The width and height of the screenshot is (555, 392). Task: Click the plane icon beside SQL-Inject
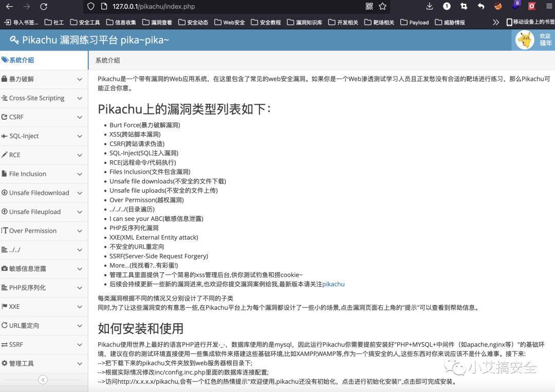tap(4, 136)
